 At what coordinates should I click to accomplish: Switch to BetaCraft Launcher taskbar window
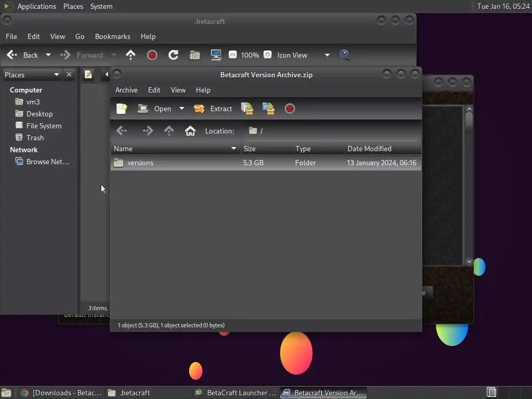pos(235,393)
